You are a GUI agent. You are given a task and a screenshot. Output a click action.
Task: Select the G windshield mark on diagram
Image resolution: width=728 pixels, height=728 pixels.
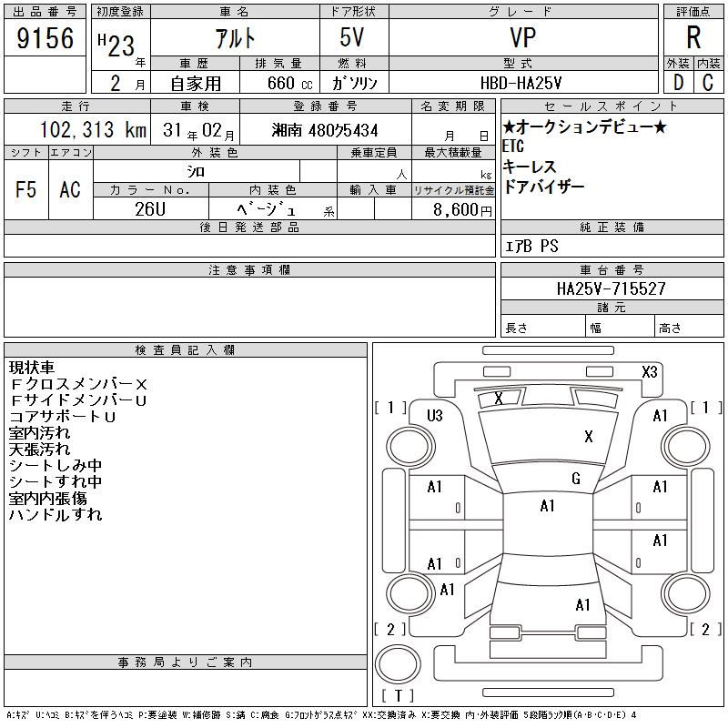[575, 479]
